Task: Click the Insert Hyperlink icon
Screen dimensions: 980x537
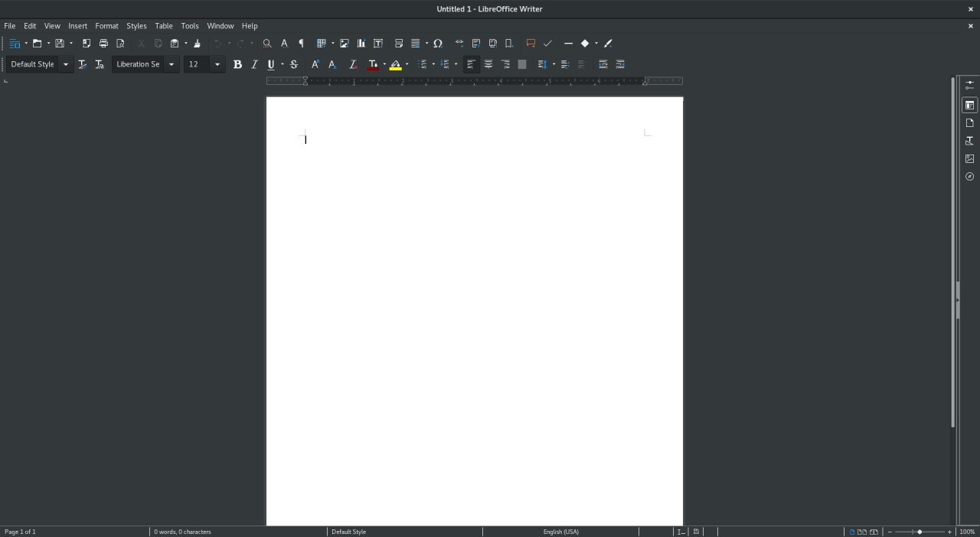Action: tap(459, 44)
